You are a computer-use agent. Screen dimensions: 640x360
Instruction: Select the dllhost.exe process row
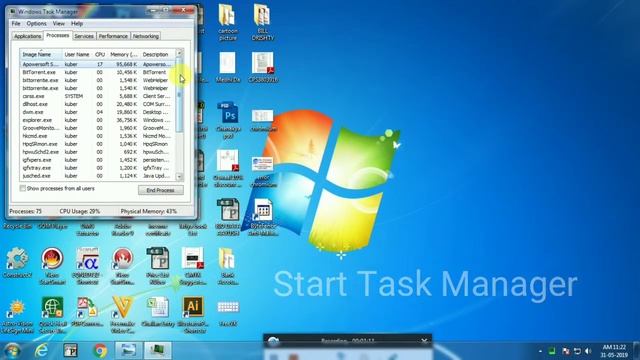97,104
